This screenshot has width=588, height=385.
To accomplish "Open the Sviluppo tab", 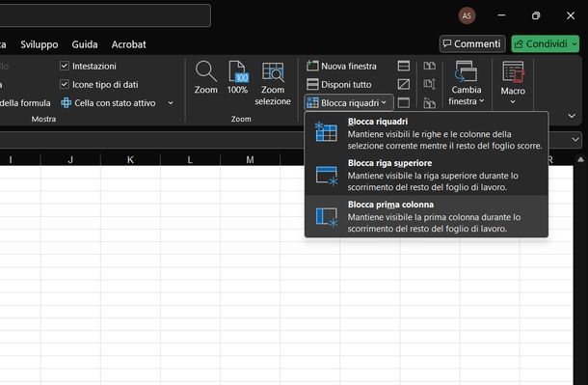I will pyautogui.click(x=40, y=44).
